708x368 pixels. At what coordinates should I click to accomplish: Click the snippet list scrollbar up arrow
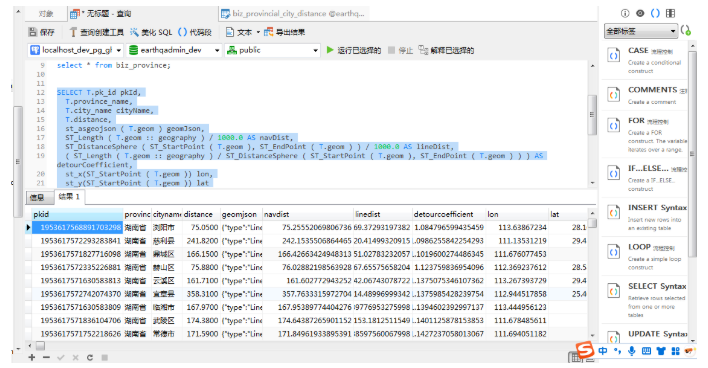692,47
